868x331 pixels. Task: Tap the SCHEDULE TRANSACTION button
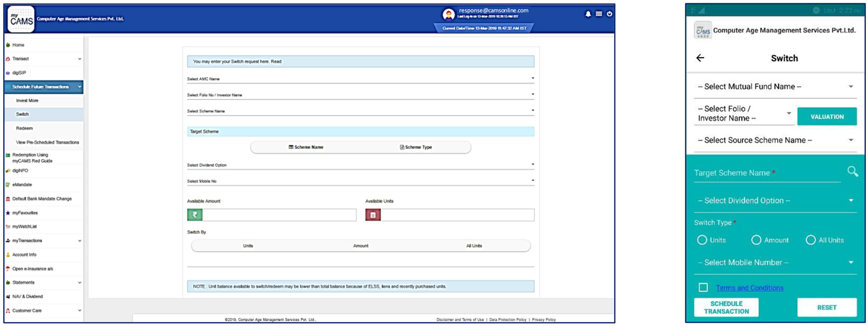726,308
